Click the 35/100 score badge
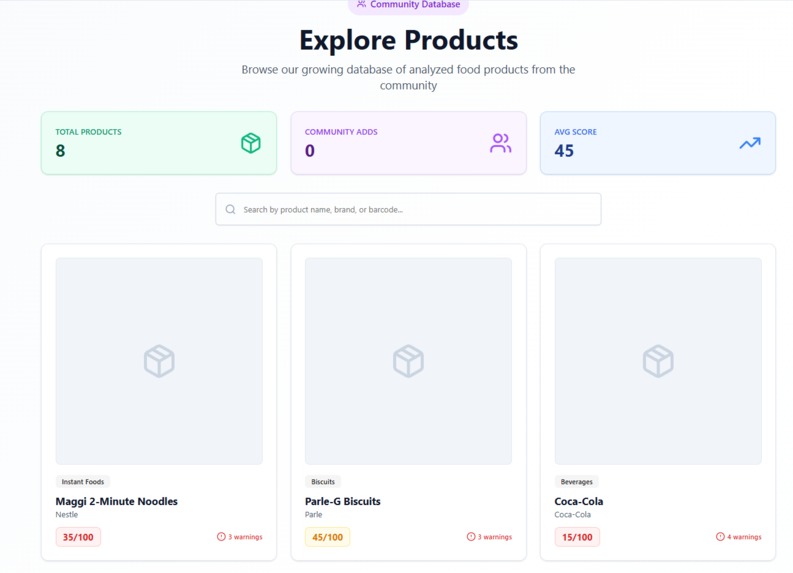Image resolution: width=793 pixels, height=573 pixels. [78, 537]
